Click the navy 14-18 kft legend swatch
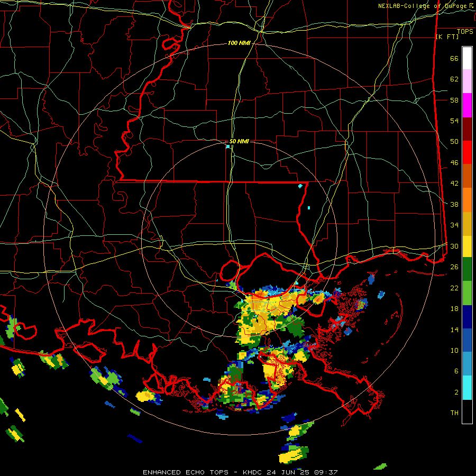 [467, 317]
